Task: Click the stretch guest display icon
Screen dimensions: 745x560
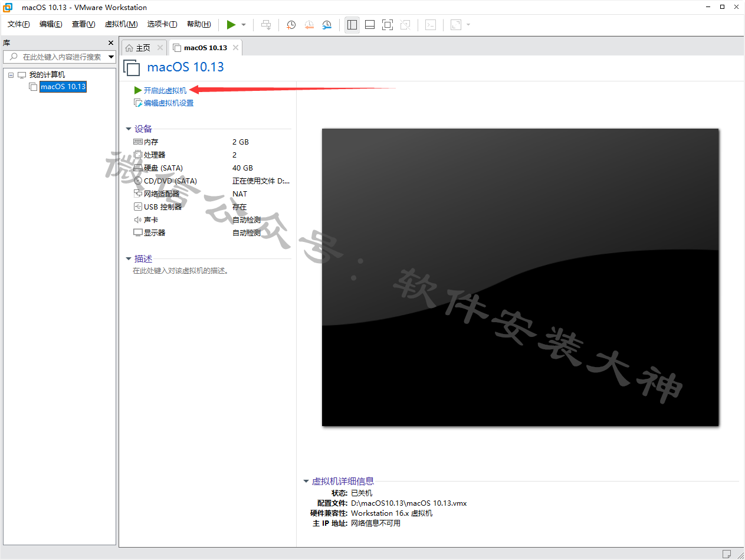Action: (x=456, y=25)
